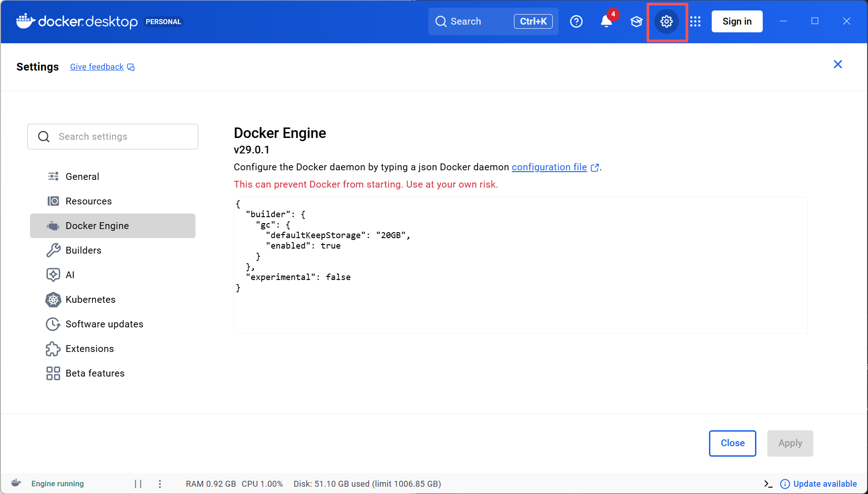Click the feedback speech bubble icon
868x494 pixels.
click(131, 67)
